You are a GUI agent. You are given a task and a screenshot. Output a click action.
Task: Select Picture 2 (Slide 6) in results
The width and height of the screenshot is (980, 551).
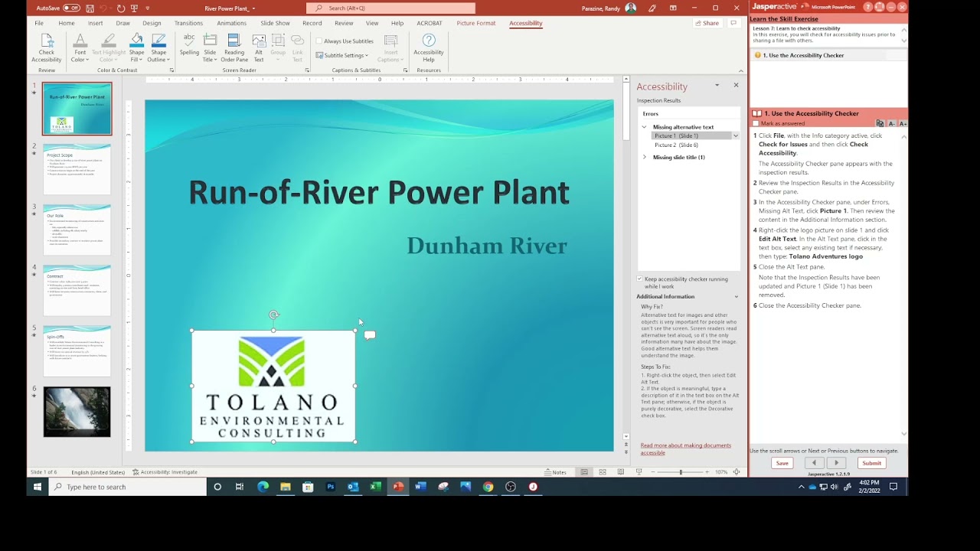676,145
